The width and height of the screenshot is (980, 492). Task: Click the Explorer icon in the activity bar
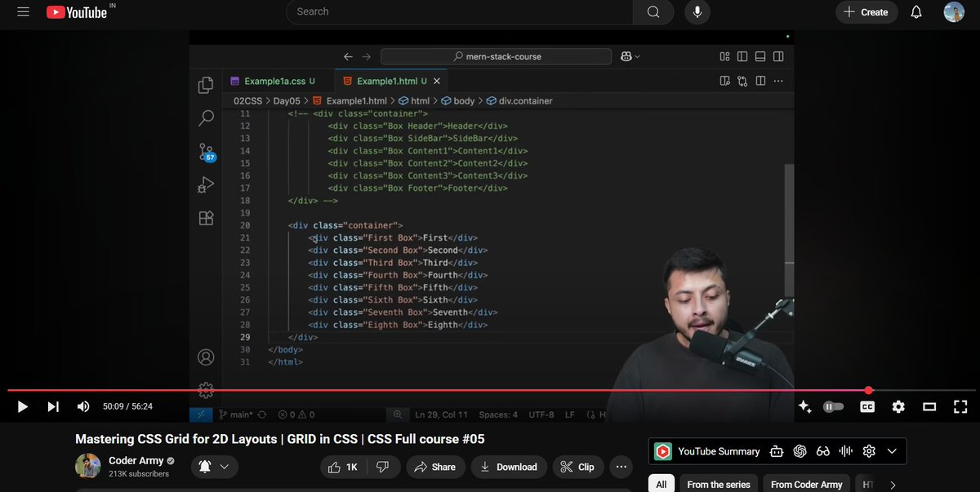(x=206, y=84)
